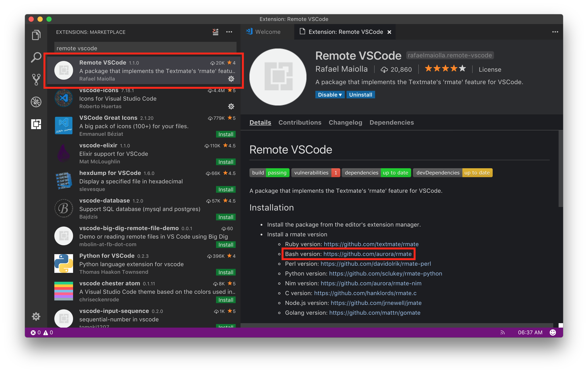This screenshot has width=588, height=373.
Task: Click the Disable dropdown arrow
Action: [340, 95]
